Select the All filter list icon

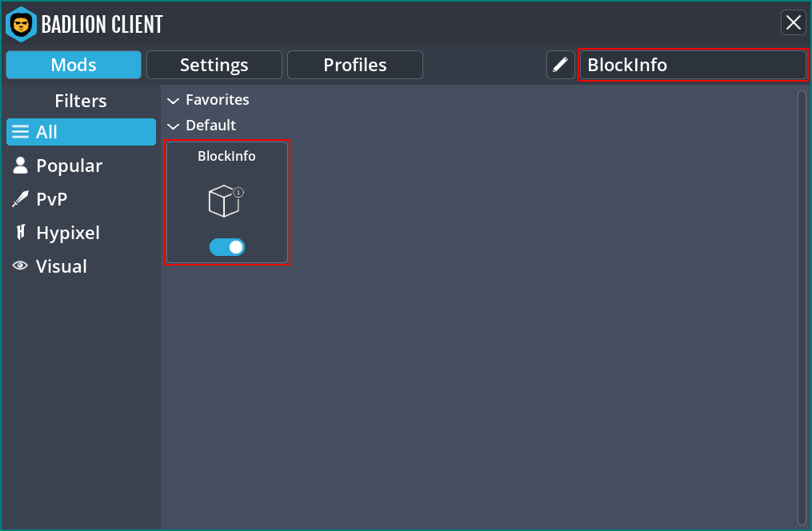(19, 132)
